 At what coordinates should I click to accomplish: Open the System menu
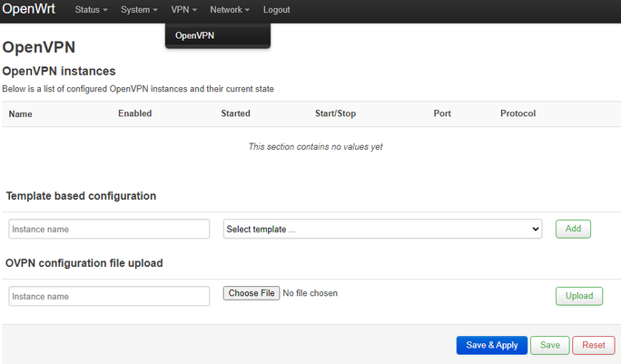(139, 10)
